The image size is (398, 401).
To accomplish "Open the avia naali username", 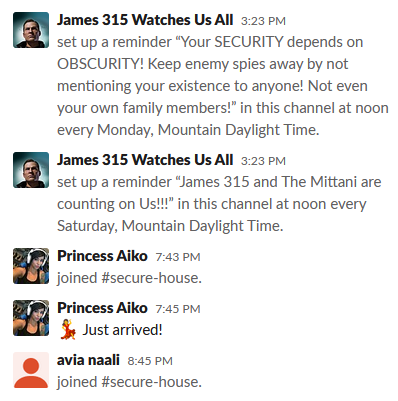I will tap(88, 360).
